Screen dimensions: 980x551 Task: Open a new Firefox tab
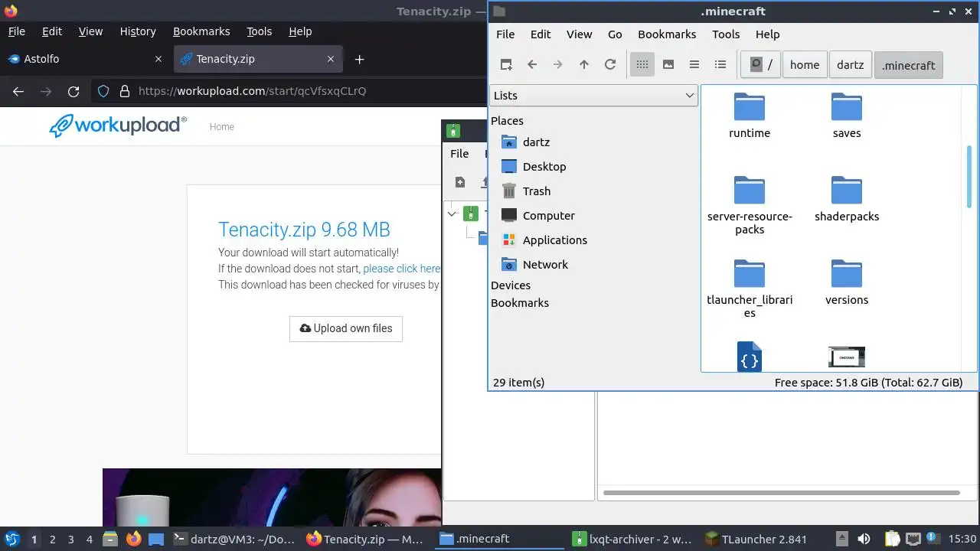(359, 59)
